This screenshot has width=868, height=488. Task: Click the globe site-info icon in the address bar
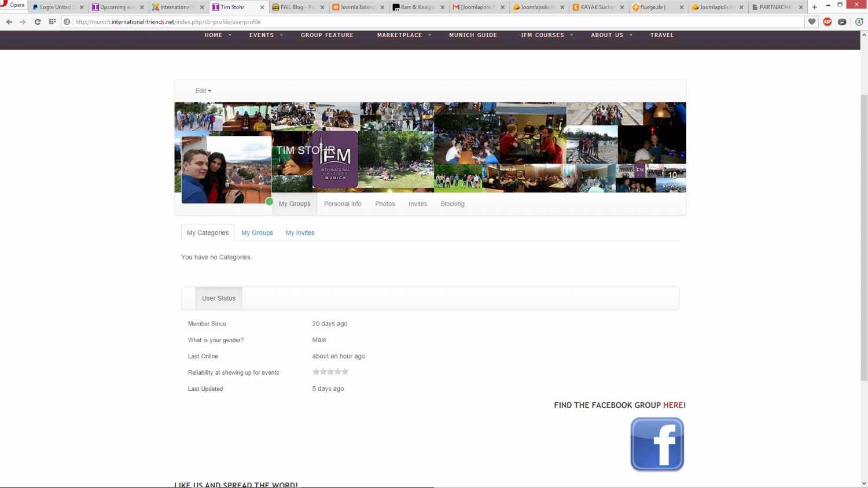click(x=67, y=22)
